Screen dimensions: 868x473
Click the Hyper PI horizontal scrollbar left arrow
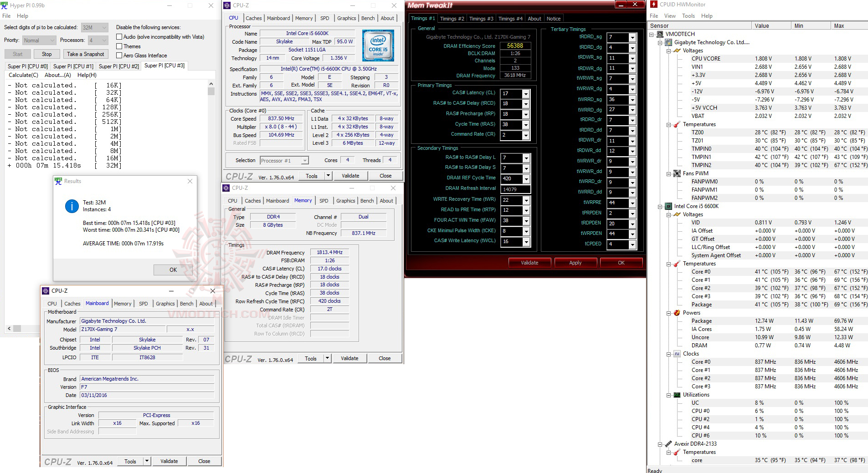(9, 328)
